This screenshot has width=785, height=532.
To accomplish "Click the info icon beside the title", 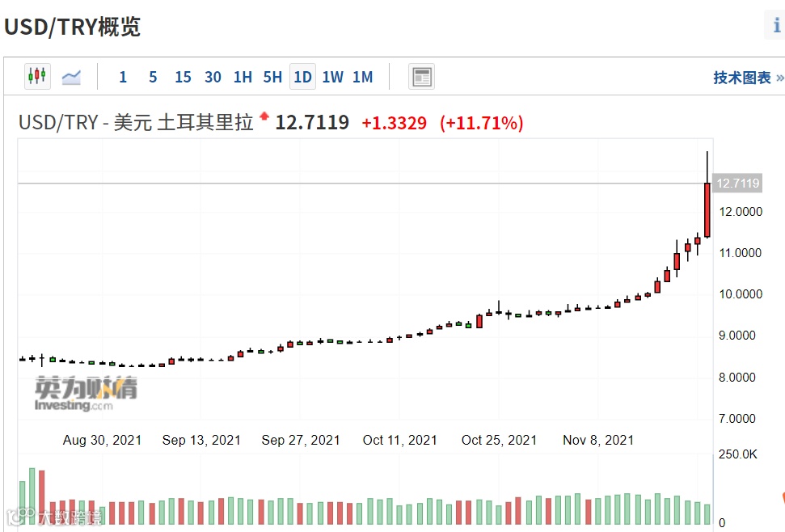I will [x=776, y=24].
